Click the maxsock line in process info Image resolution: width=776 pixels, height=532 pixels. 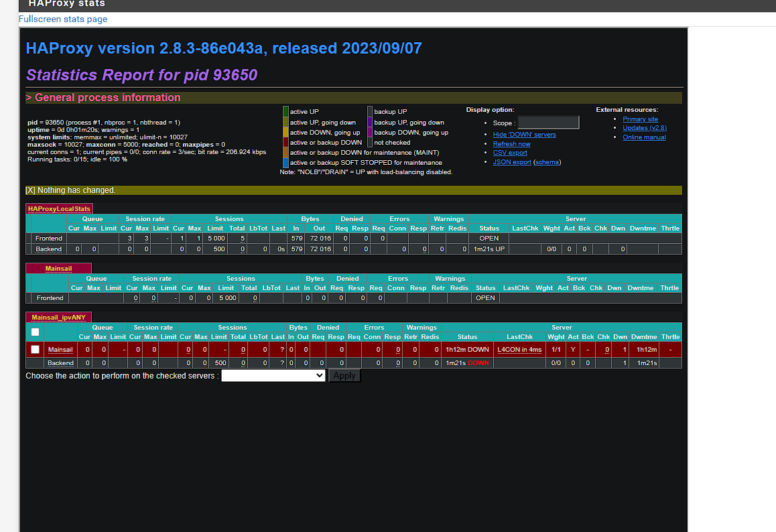pyautogui.click(x=126, y=145)
